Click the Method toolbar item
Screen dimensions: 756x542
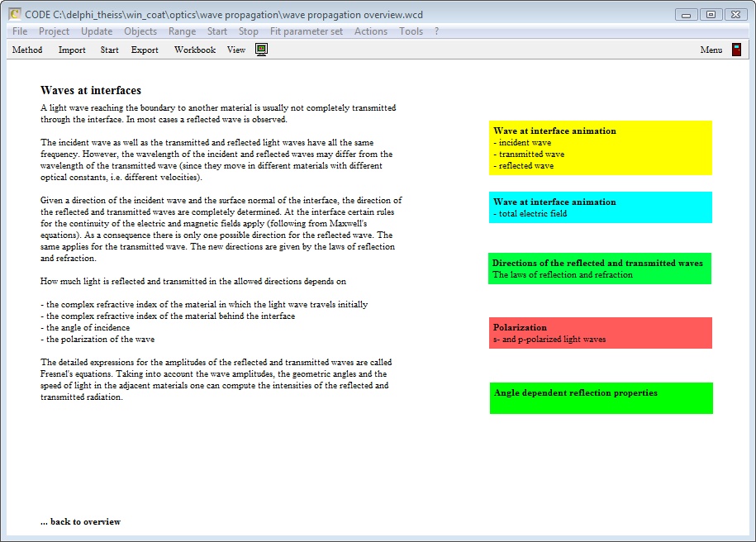[x=27, y=50]
